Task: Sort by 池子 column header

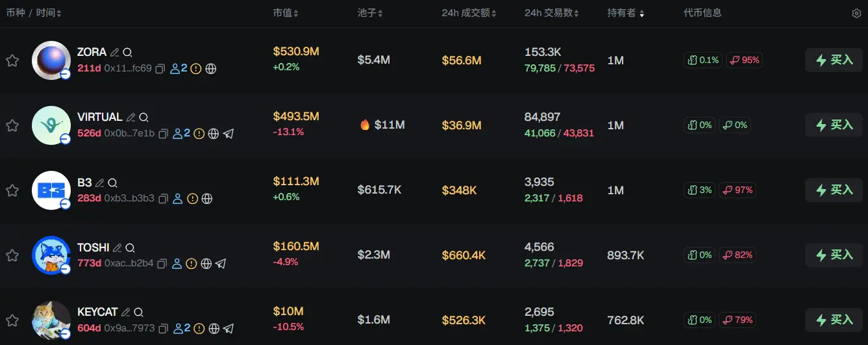Action: [x=370, y=13]
